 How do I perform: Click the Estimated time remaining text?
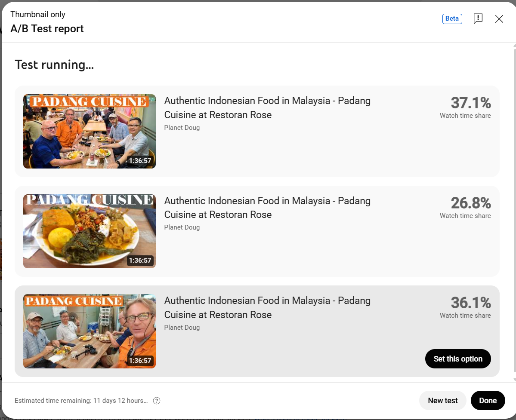coord(81,401)
